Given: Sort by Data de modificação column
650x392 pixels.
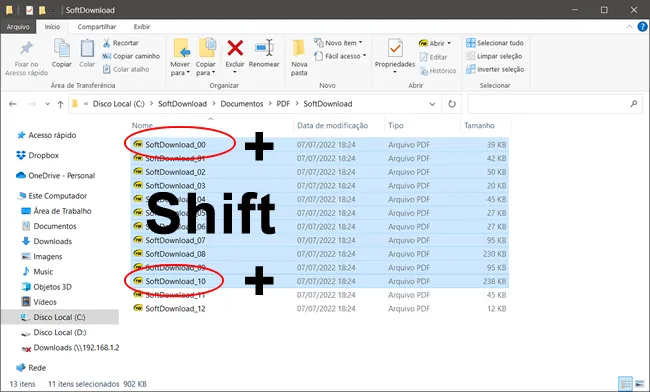Looking at the screenshot, I should point(332,125).
